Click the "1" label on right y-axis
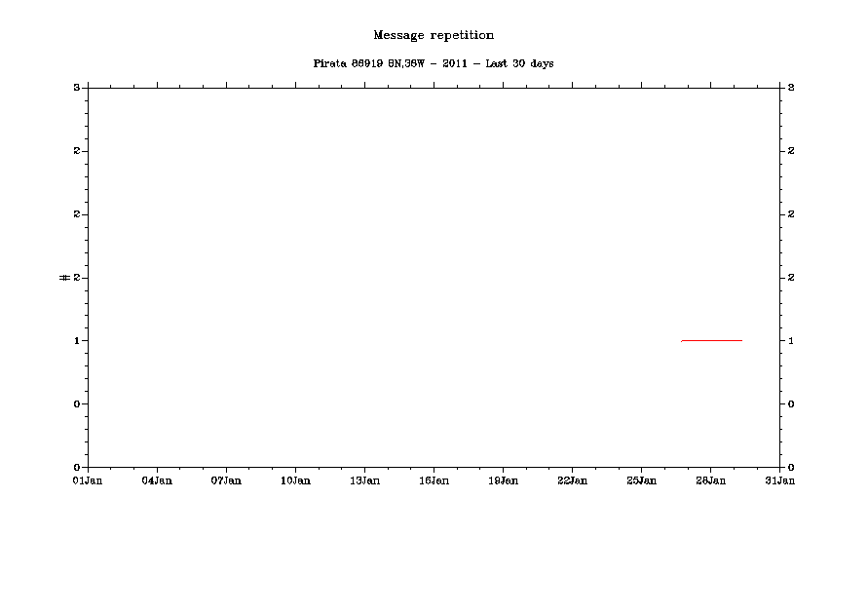Screen dimensions: 868x614 791,341
